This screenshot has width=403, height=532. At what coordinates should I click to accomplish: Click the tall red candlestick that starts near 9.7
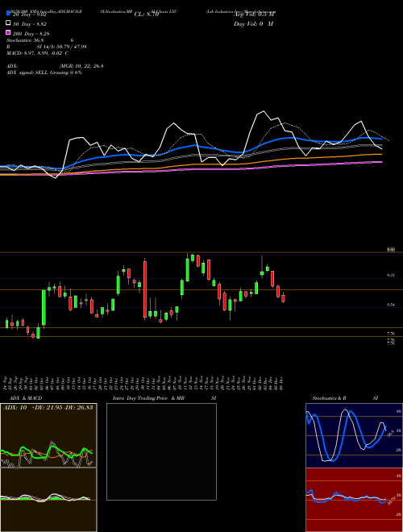[x=145, y=289]
